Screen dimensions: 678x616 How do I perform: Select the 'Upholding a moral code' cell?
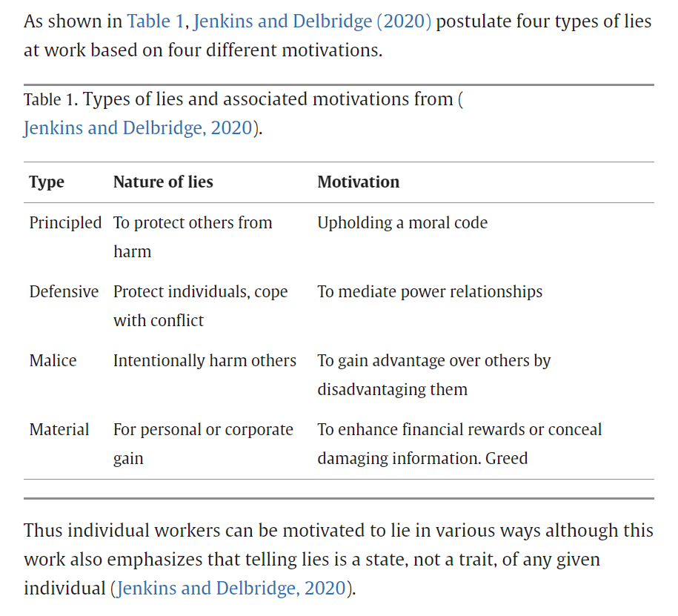click(402, 222)
